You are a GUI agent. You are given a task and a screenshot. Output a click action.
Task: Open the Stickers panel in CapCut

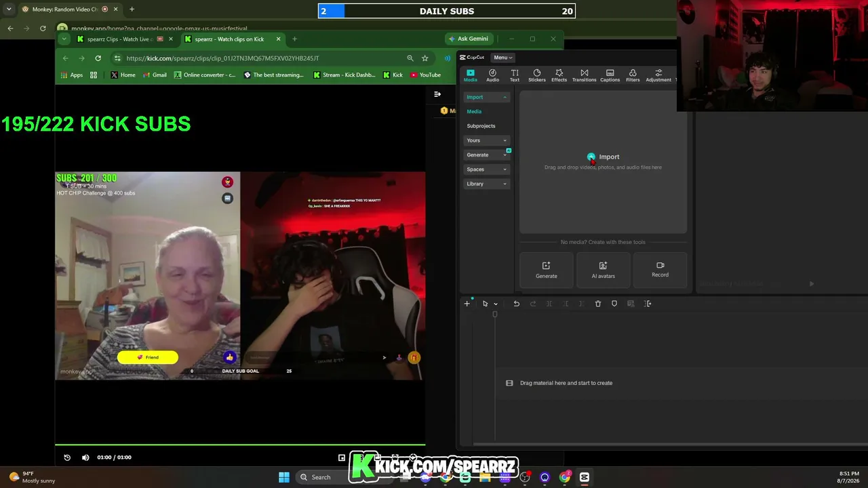(537, 75)
